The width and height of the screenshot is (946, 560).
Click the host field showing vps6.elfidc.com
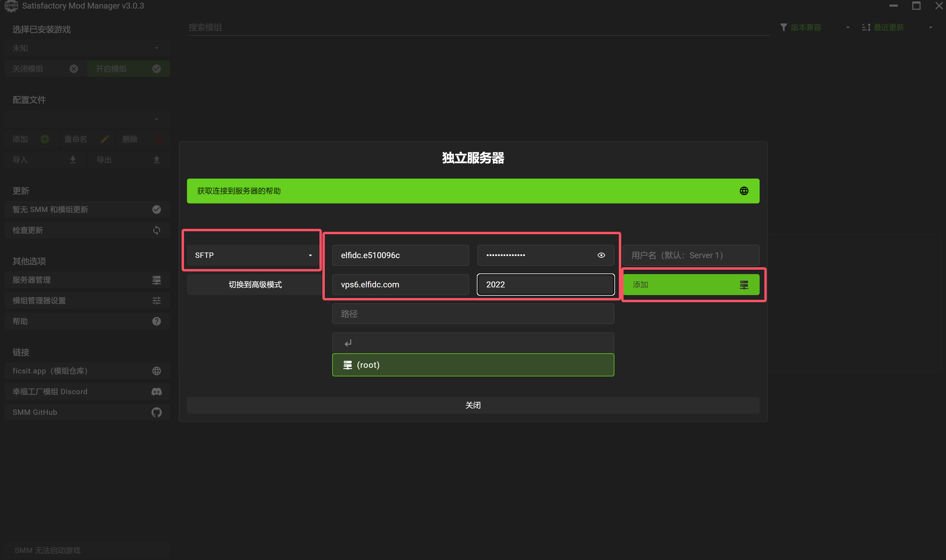coord(400,284)
